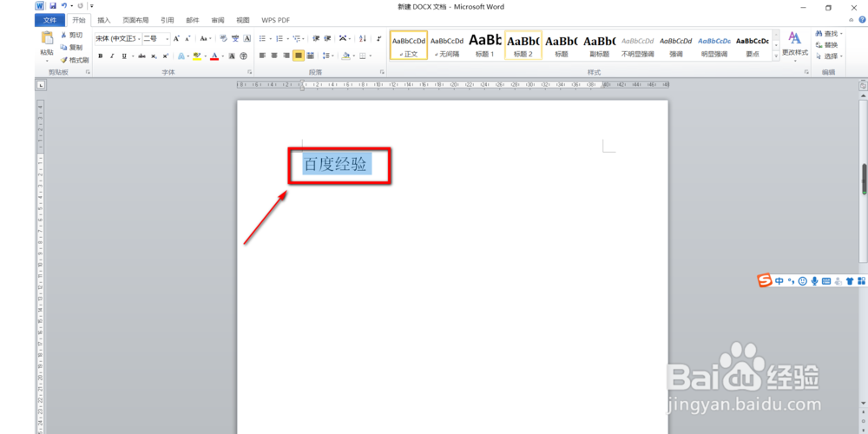
Task: Toggle Bold formatting
Action: pyautogui.click(x=100, y=56)
